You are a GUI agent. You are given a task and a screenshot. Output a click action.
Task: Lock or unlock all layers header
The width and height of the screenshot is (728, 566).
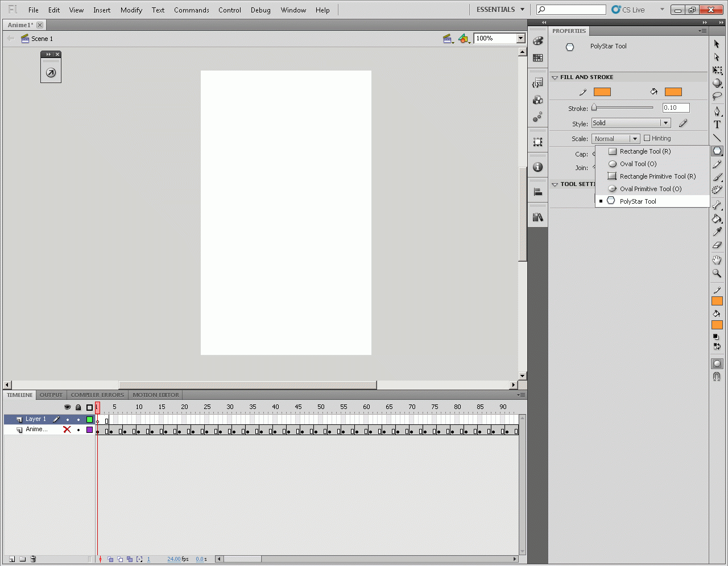point(78,407)
